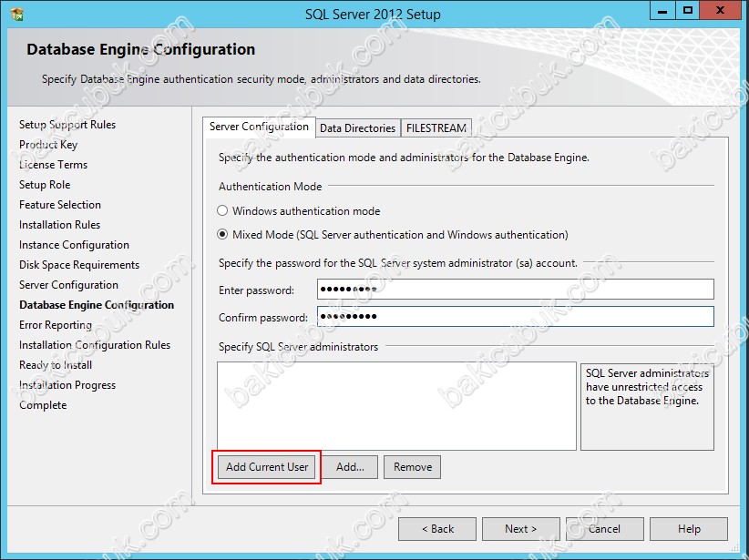Click Setup Support Rules step
The width and height of the screenshot is (749, 560).
click(67, 125)
